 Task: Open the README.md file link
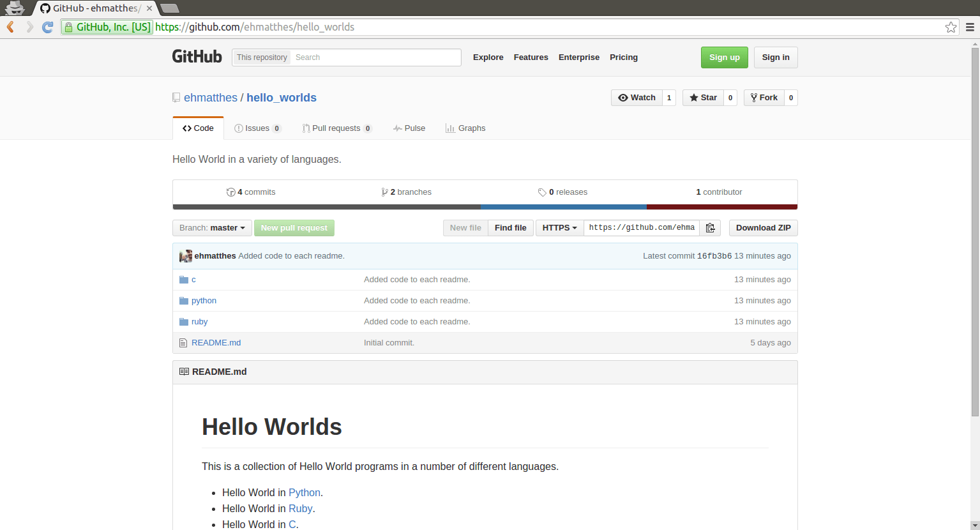(x=216, y=343)
